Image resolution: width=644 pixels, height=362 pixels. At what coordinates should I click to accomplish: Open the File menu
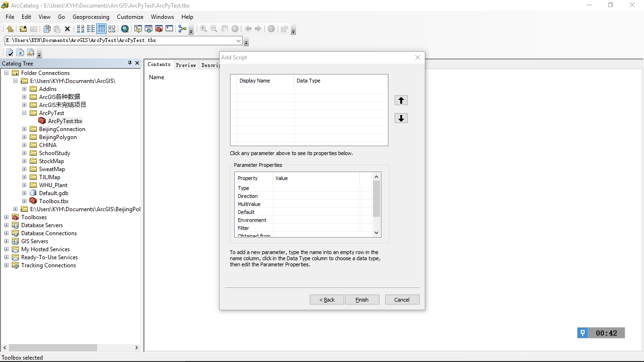click(10, 17)
